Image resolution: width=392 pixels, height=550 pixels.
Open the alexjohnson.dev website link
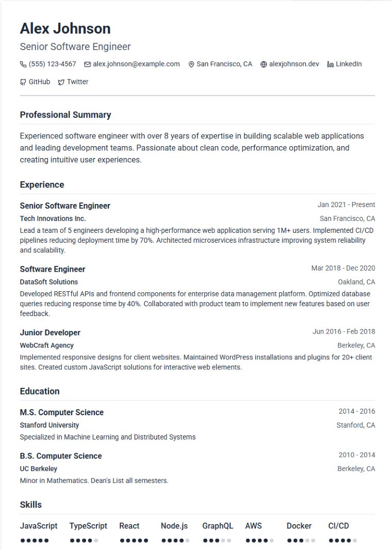pyautogui.click(x=294, y=64)
